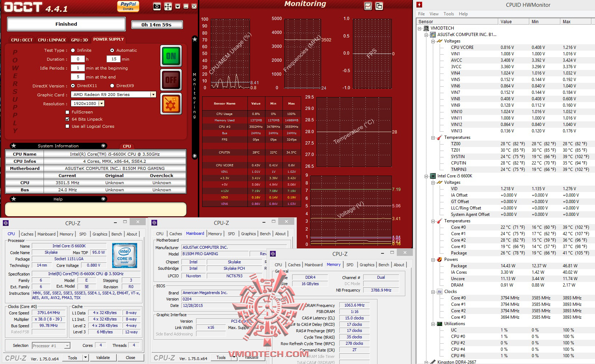Viewport: 595px width, 364px height.
Task: Click the CPU-Z Mainboard window title icon
Action: (x=154, y=223)
